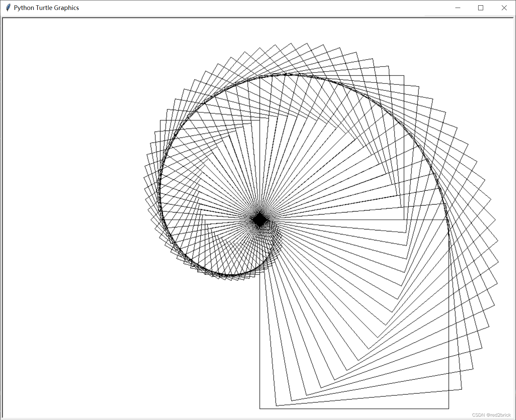
Task: Minimize the Python Turtle Graphics window
Action: pos(458,8)
